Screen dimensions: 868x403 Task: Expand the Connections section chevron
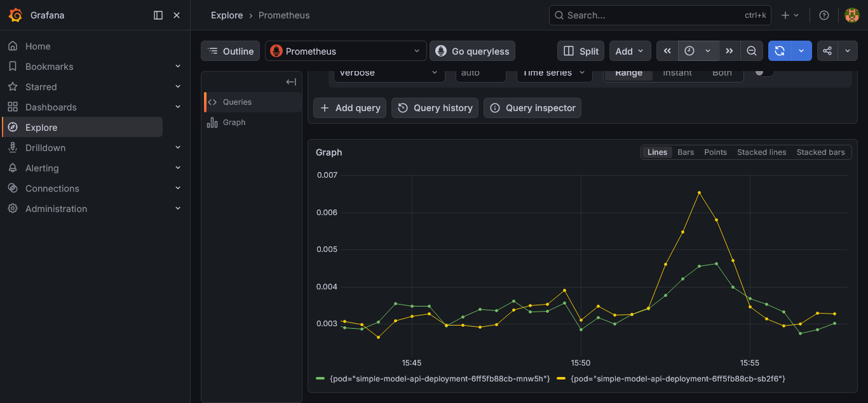pos(178,188)
